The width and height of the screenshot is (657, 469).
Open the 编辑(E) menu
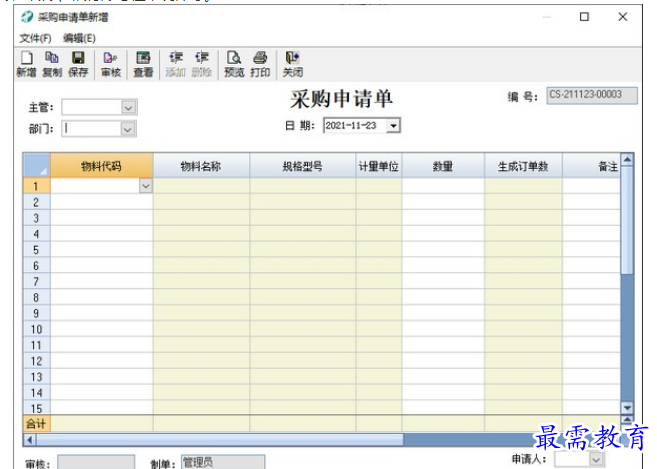79,38
